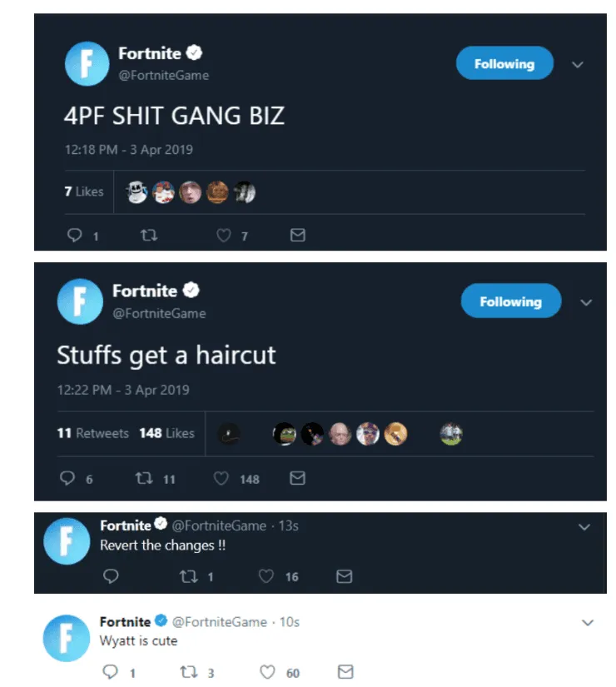The width and height of the screenshot is (616, 687).
Task: Open the @FortniteGame handle on first tweet
Action: click(x=163, y=75)
